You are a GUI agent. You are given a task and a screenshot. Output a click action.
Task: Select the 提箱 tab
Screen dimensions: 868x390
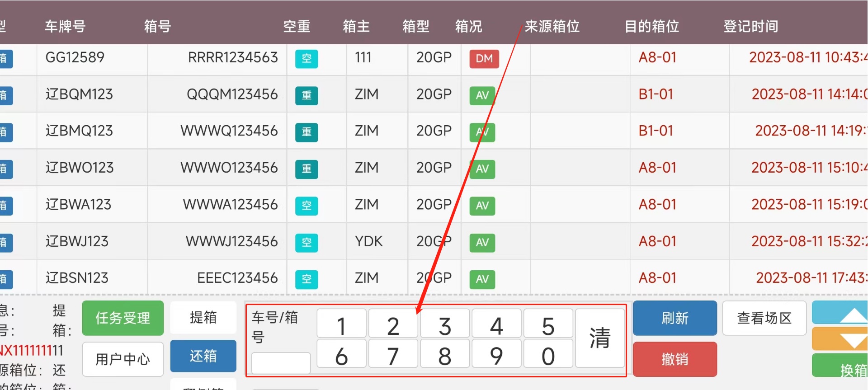203,318
